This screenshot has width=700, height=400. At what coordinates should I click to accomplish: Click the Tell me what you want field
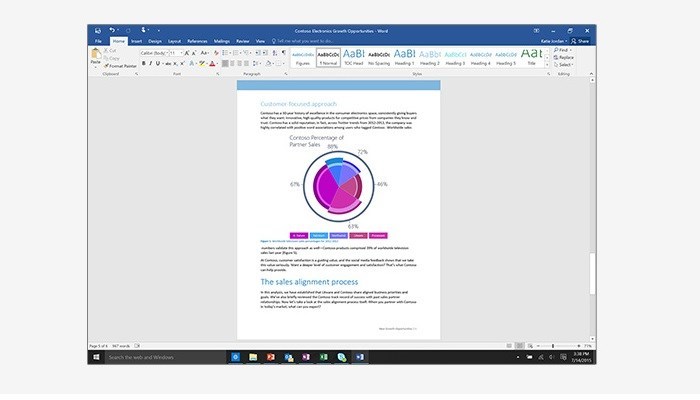(x=304, y=41)
